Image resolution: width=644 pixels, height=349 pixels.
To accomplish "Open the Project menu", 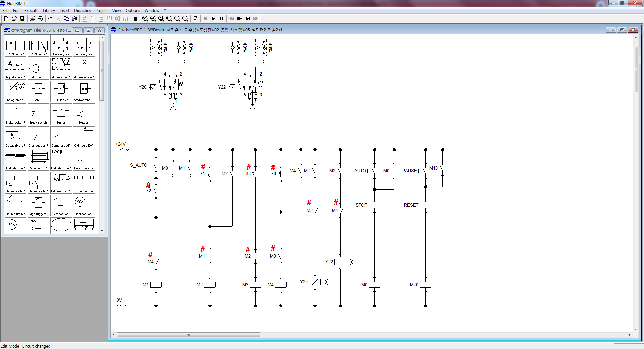I will tap(101, 10).
